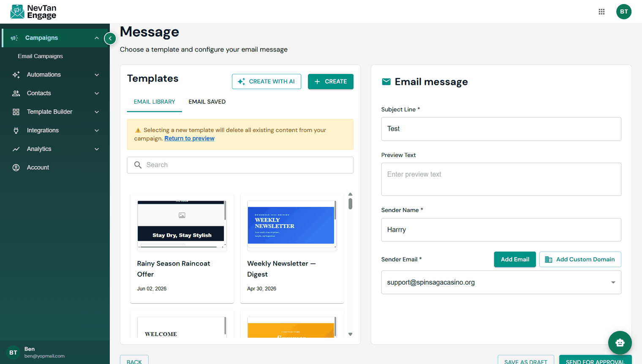This screenshot has width=642, height=364.
Task: Focus the template Search field
Action: pos(240,165)
